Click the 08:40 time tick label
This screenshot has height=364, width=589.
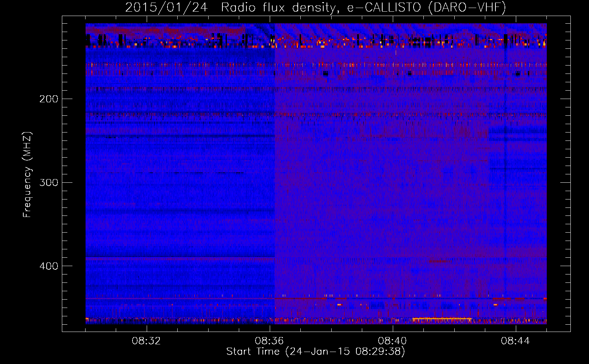point(392,341)
